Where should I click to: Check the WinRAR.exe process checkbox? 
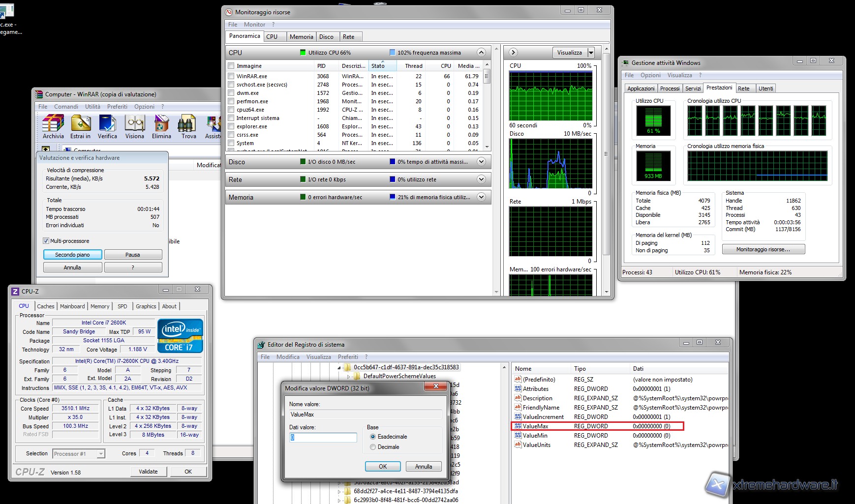click(x=230, y=76)
